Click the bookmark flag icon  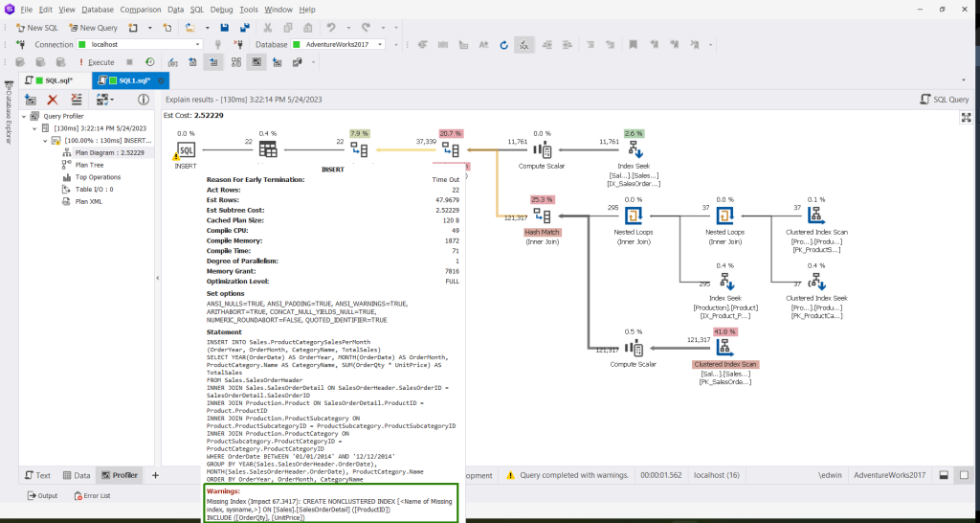(x=634, y=44)
